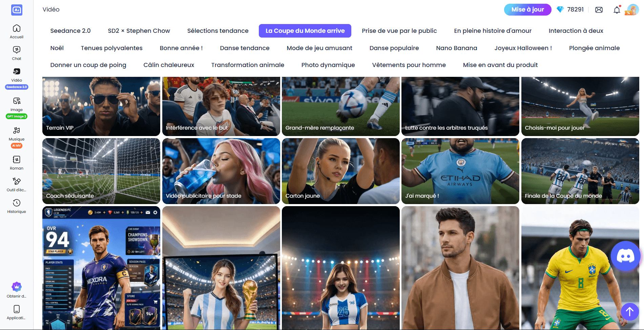The width and height of the screenshot is (644, 330).
Task: Open the J'ai marqué ! template
Action: (x=460, y=171)
